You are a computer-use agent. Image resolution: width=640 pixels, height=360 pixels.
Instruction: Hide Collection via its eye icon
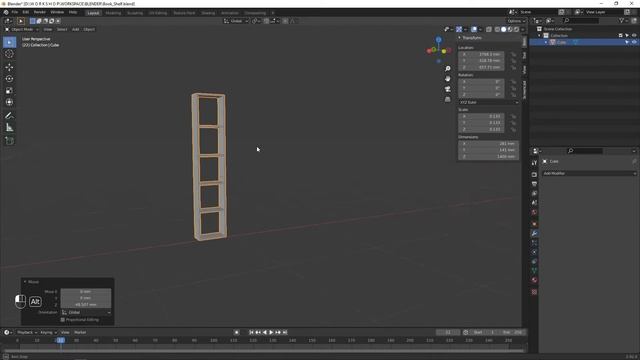[x=634, y=36]
